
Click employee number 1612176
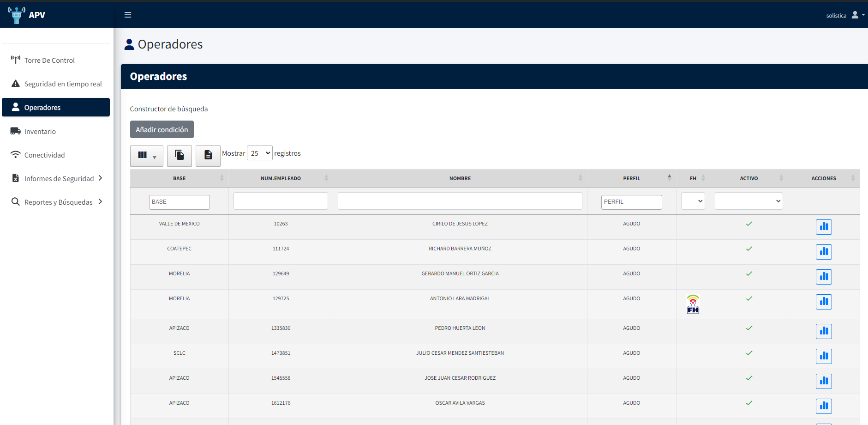click(281, 403)
